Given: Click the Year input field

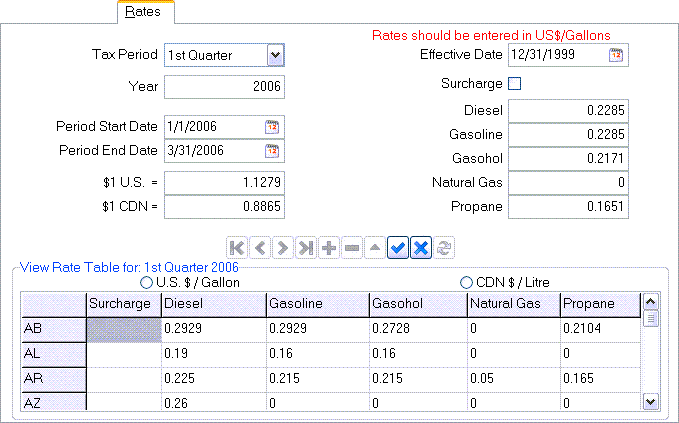Looking at the screenshot, I should (224, 87).
